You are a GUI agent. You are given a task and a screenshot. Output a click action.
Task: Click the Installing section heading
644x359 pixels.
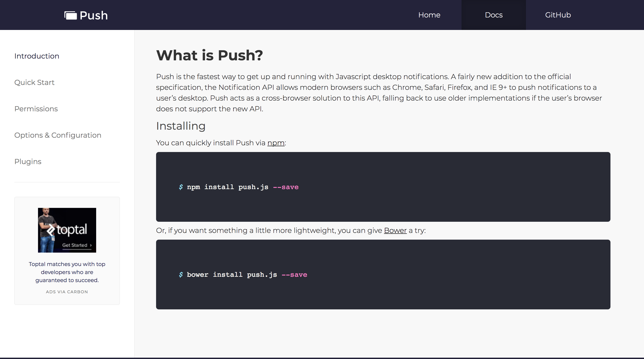pos(180,126)
